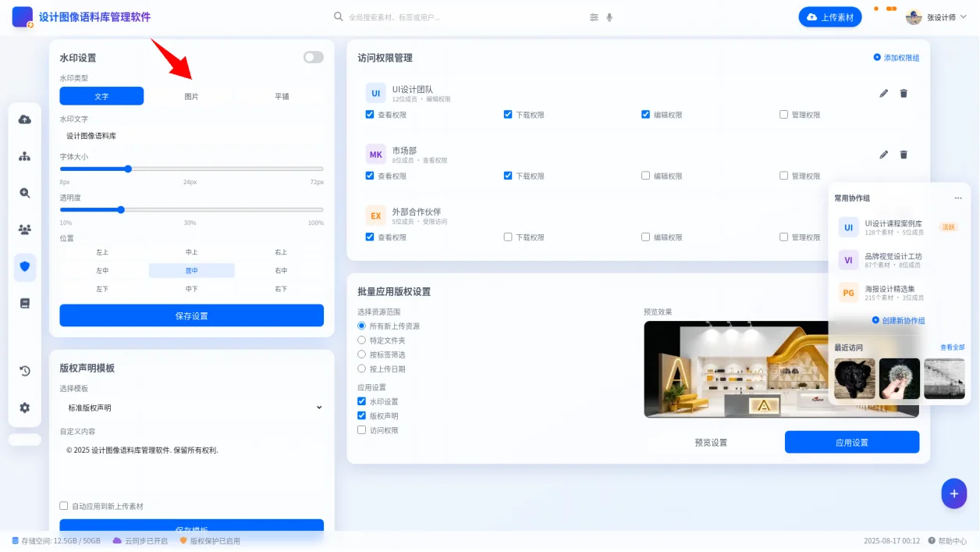Open the 品牌视觉设计工坊 collaboration group

click(898, 260)
